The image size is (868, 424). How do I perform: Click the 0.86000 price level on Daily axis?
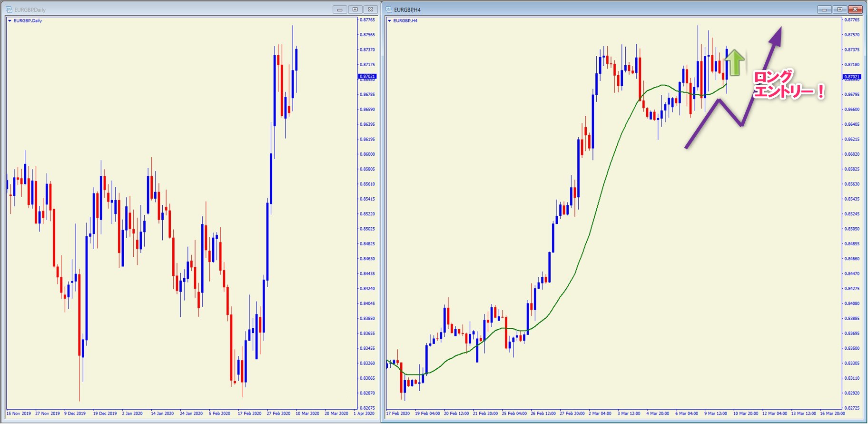(367, 154)
